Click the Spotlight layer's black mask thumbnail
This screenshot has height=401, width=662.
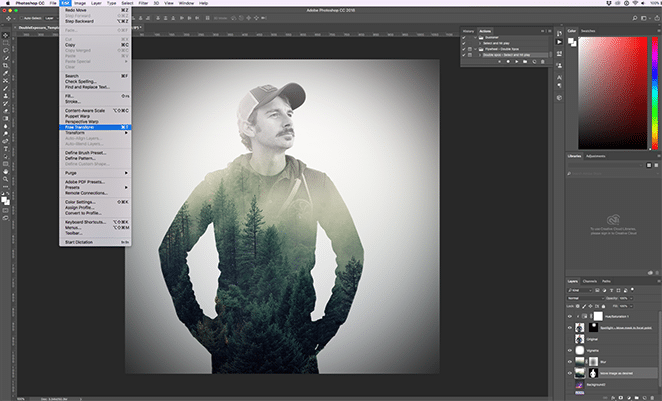(x=593, y=328)
